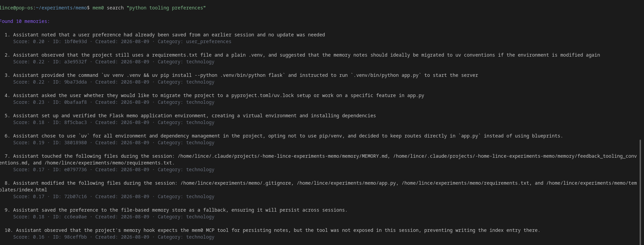The width and height of the screenshot is (644, 245).
Task: Click the quoted search query 'python tooling preferences'
Action: (166, 8)
